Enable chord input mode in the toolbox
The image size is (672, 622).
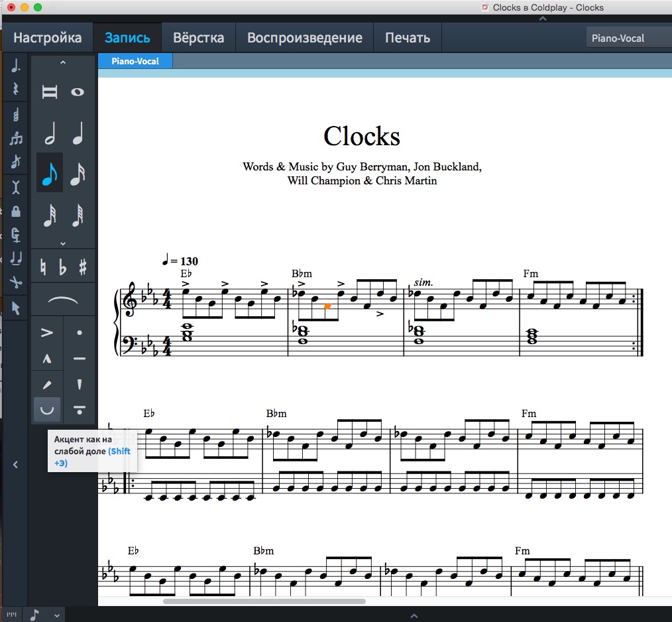click(15, 115)
